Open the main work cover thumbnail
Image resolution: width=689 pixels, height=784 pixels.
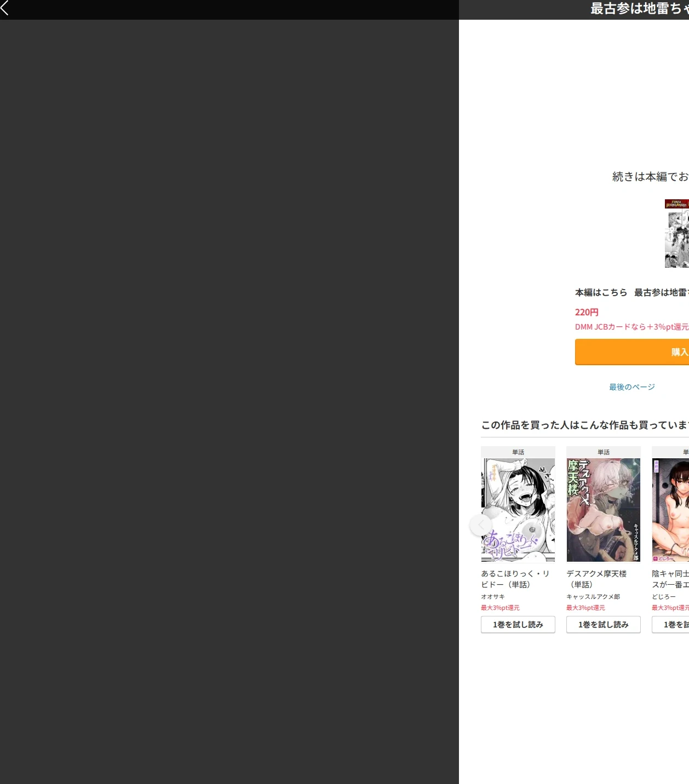coord(677,234)
